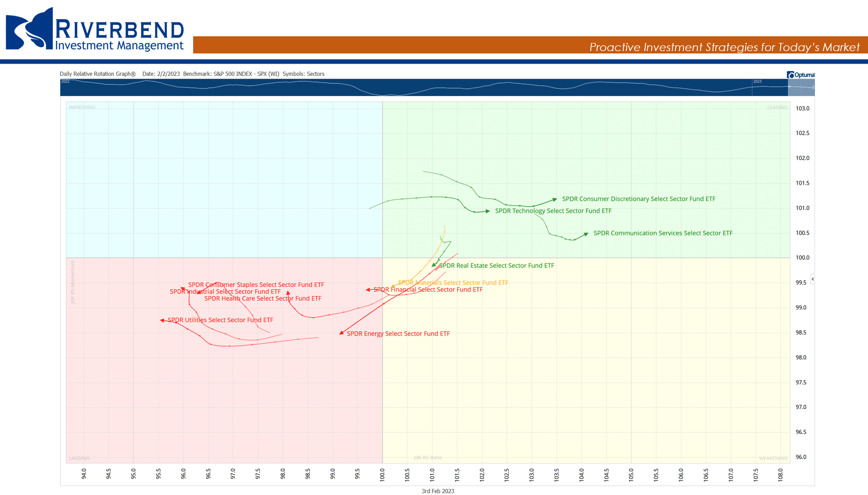Click the JdK RS-Momentum axis label
The width and height of the screenshot is (868, 495).
point(73,282)
